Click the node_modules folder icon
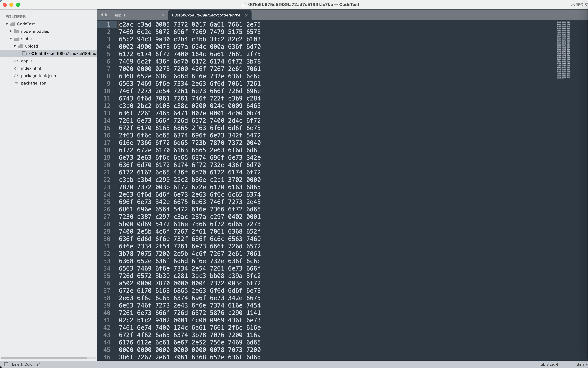 tap(16, 31)
